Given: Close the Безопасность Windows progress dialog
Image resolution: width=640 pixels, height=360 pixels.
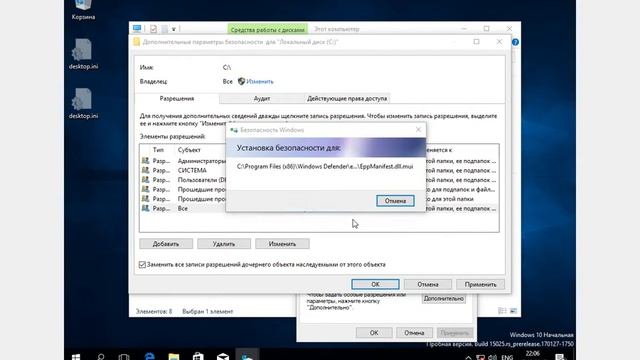Looking at the screenshot, I should point(418,130).
